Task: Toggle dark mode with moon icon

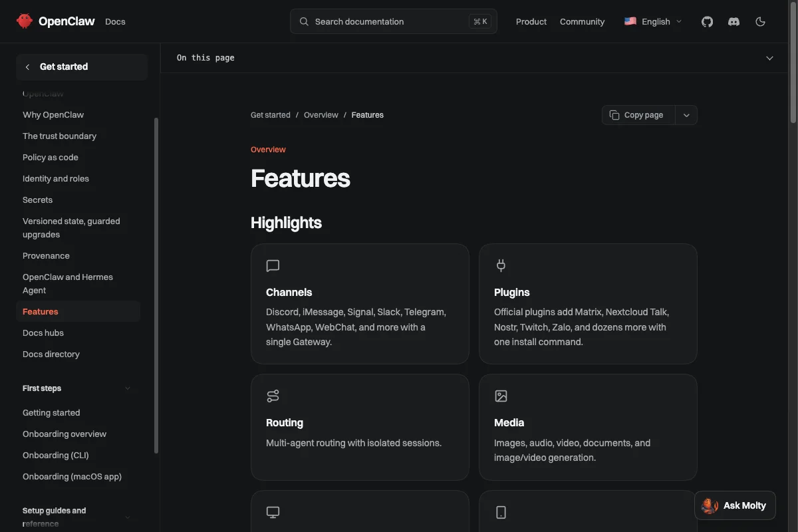Action: 761,21
